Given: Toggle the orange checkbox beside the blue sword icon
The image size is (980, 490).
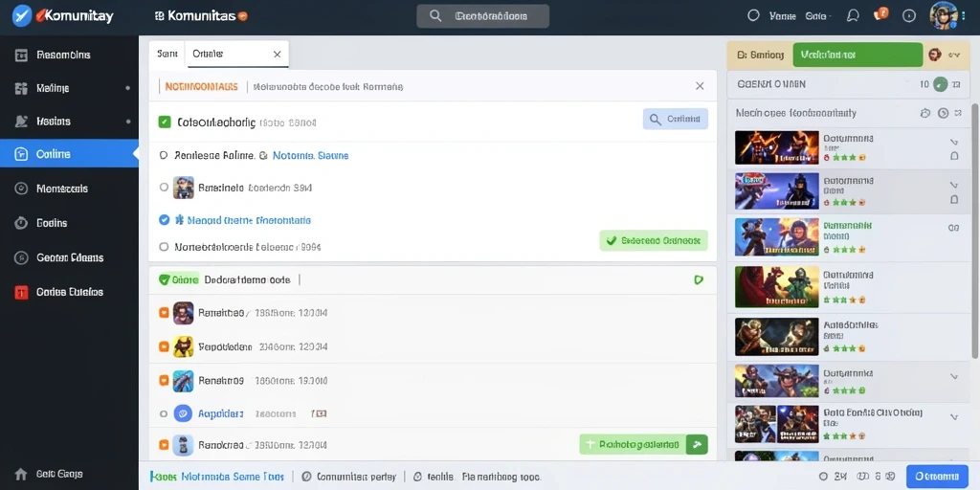Looking at the screenshot, I should coord(164,380).
